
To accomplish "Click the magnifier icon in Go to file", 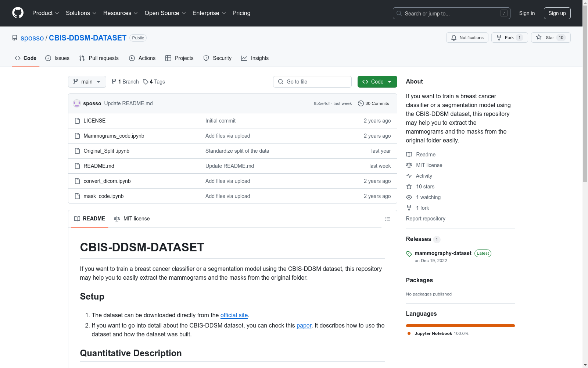I will click(281, 82).
